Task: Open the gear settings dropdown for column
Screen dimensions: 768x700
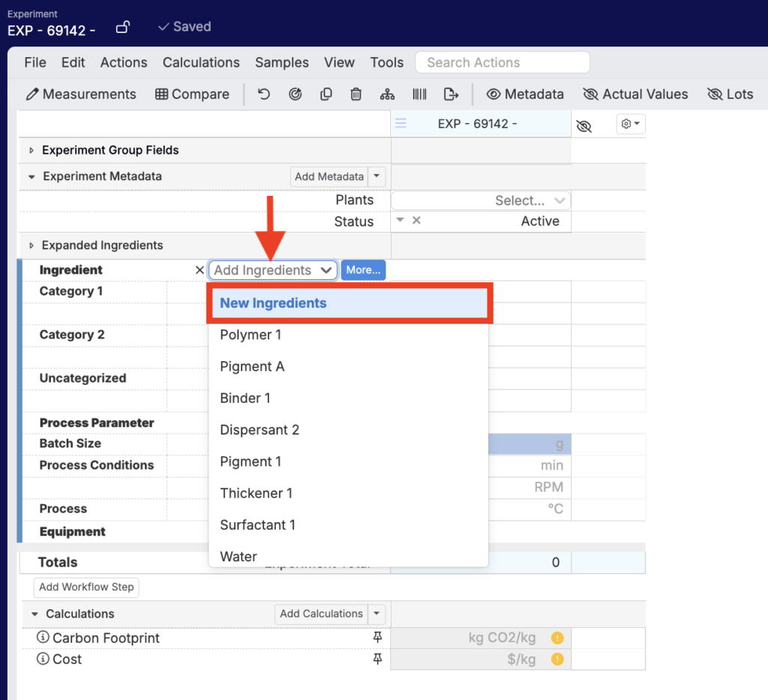Action: click(630, 124)
